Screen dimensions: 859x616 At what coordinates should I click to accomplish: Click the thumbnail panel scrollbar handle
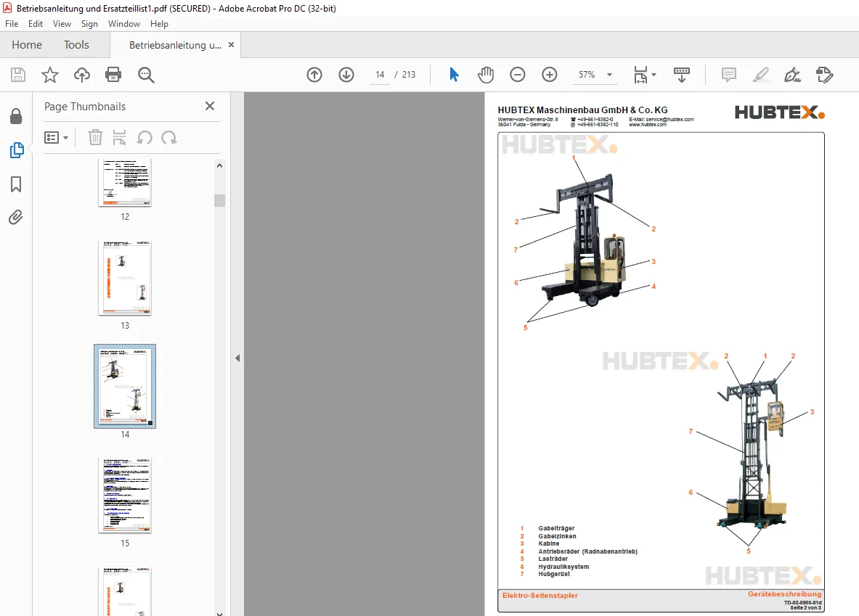pos(220,200)
